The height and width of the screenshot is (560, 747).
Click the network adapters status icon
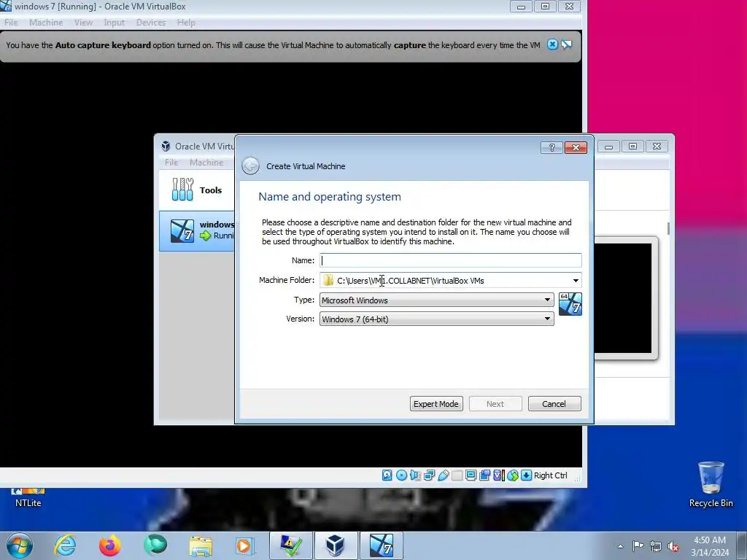pyautogui.click(x=429, y=475)
